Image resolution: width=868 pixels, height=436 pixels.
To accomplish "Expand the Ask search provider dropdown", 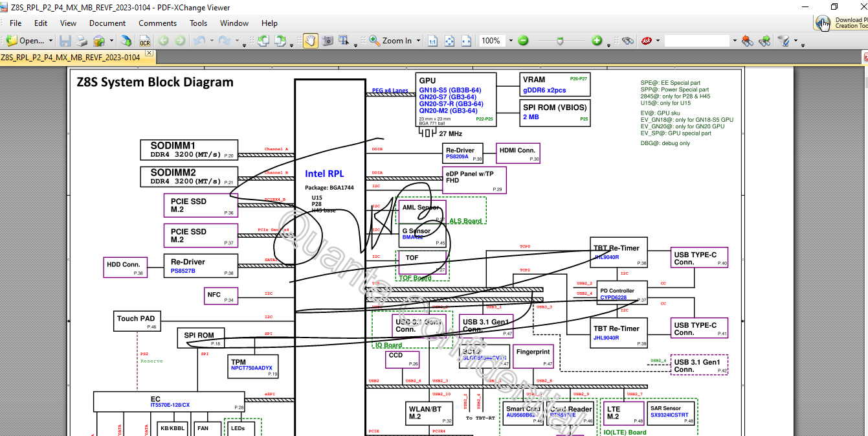I will [x=658, y=41].
